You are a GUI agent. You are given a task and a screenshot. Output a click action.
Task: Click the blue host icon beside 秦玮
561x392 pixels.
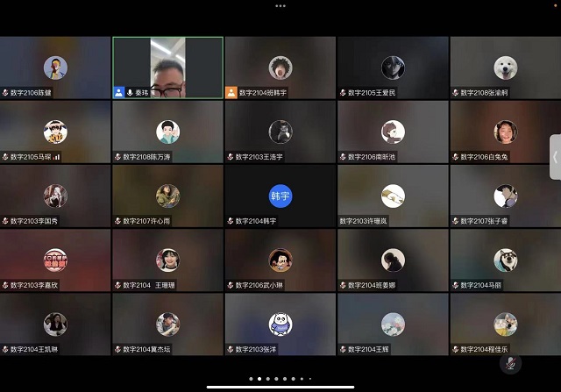coord(118,92)
